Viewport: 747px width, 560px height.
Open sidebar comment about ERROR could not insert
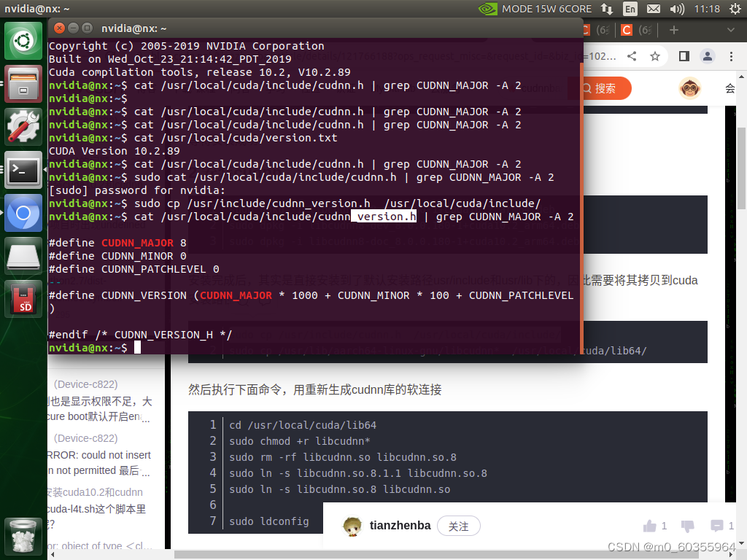(99, 462)
